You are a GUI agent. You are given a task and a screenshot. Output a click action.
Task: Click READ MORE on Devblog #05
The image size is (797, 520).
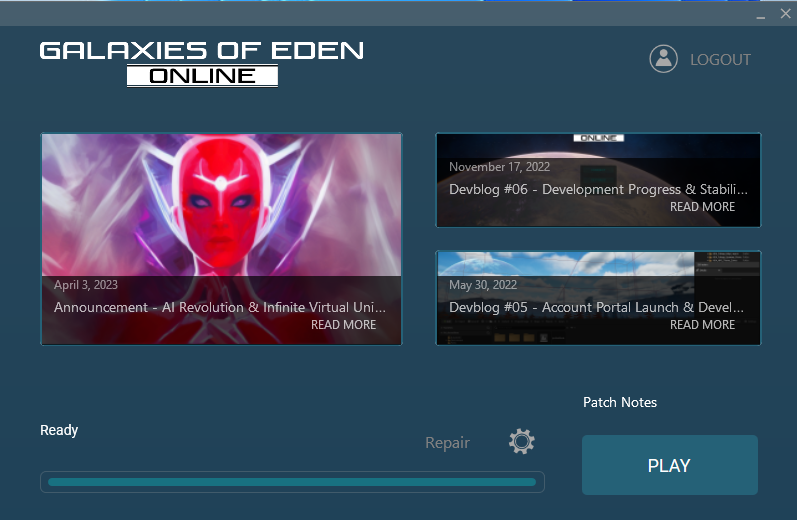coord(702,325)
